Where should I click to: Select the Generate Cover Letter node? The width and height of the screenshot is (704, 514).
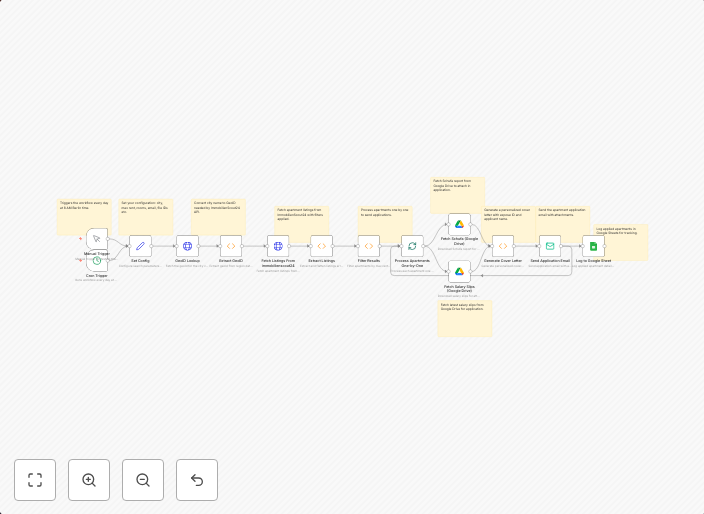[x=503, y=246]
